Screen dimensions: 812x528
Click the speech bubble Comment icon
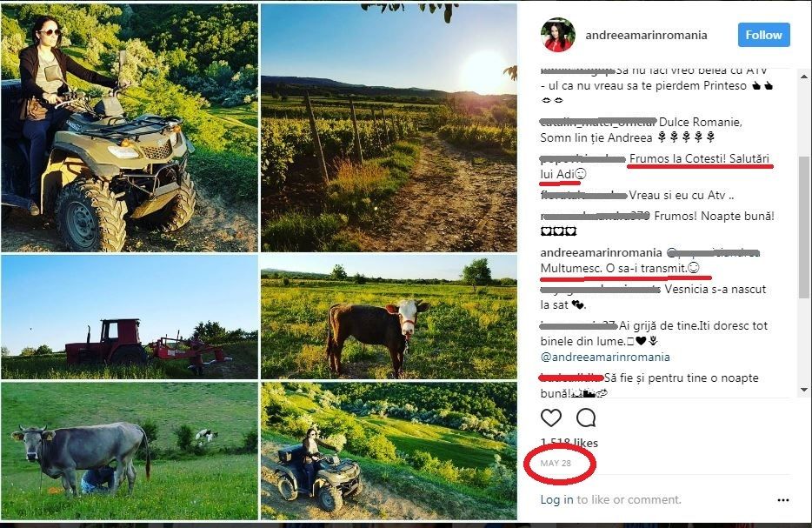point(586,418)
